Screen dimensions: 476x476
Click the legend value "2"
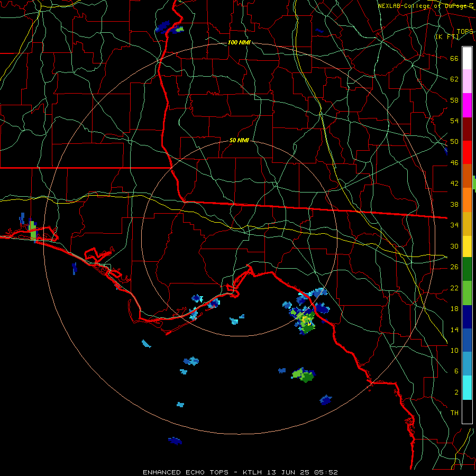456,392
